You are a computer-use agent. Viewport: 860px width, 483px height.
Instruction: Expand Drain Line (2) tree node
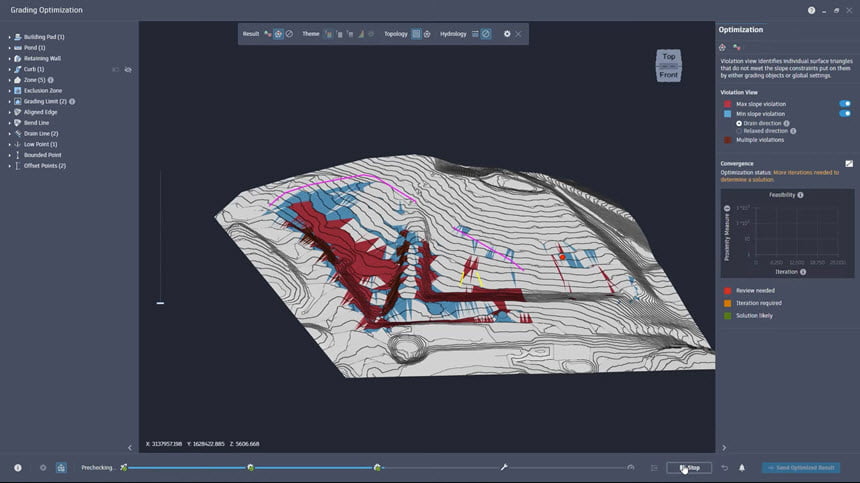[x=9, y=134]
